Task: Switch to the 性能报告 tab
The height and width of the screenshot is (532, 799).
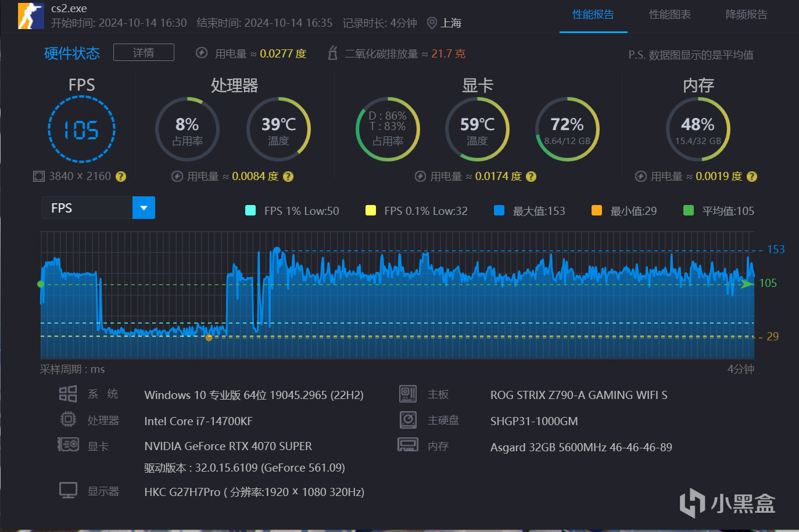Action: point(593,15)
